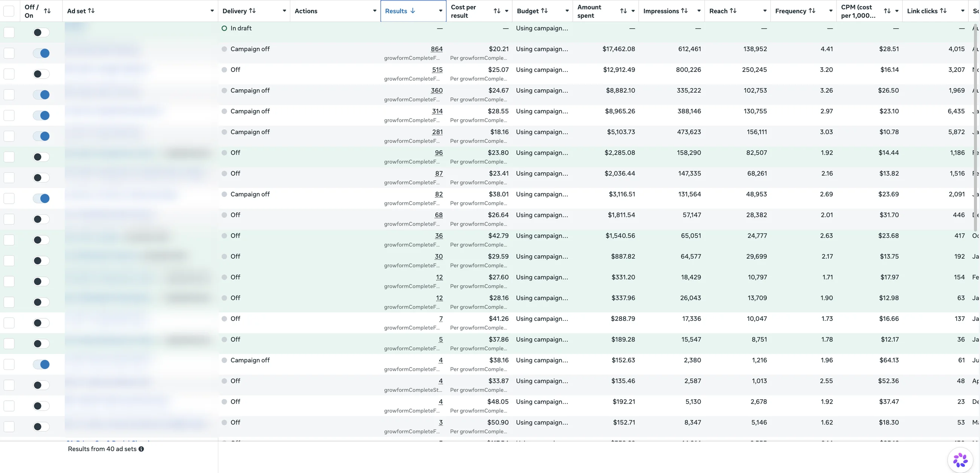
Task: Turn on ad set with 96 results
Action: pos(41,157)
